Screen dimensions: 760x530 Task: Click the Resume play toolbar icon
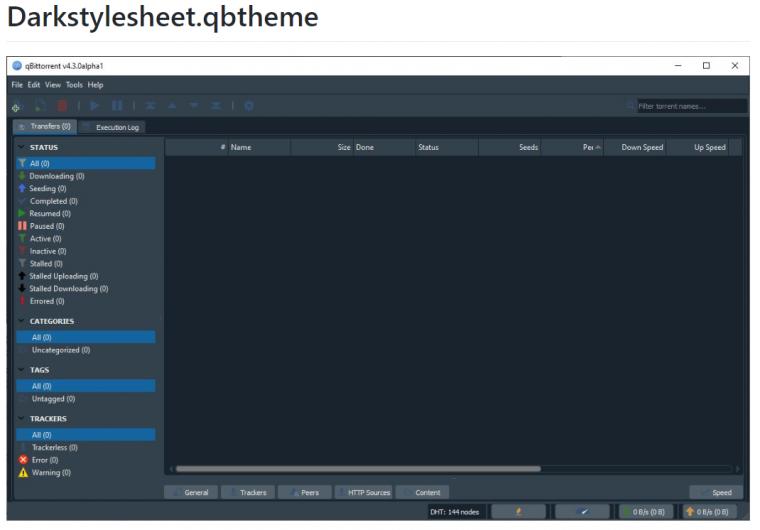95,105
